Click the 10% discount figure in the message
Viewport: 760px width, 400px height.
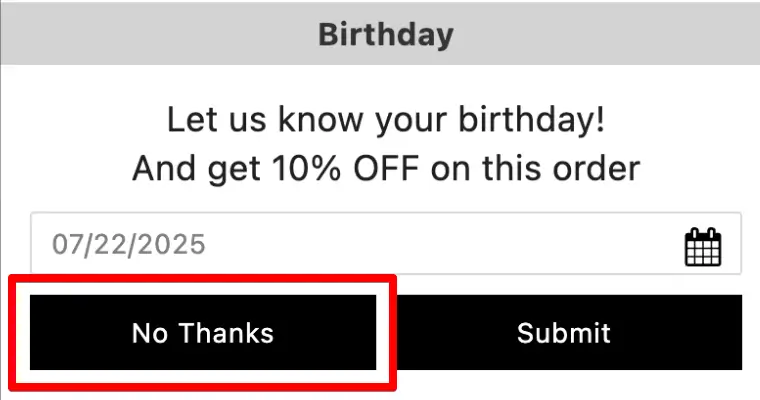[306, 168]
